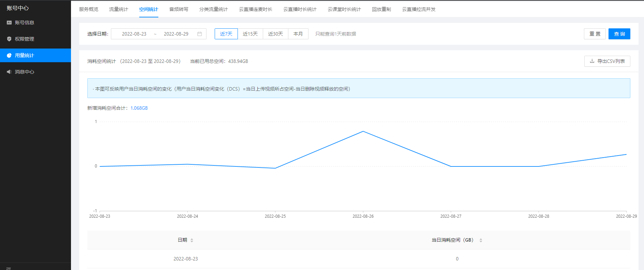644x270 pixels.
Task: Sort 当日消耗空间 column with the sort arrows
Action: 481,240
